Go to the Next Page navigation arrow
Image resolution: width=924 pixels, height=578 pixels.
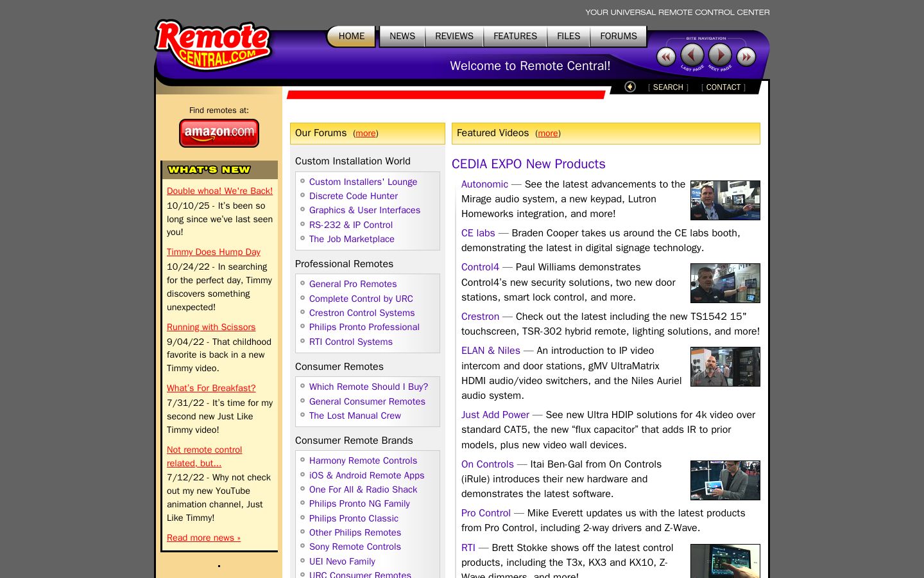click(720, 56)
